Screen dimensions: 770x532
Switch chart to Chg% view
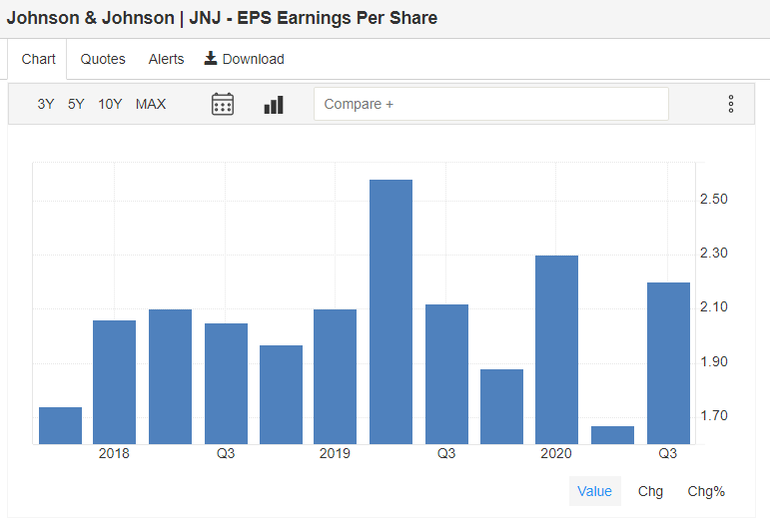point(706,491)
